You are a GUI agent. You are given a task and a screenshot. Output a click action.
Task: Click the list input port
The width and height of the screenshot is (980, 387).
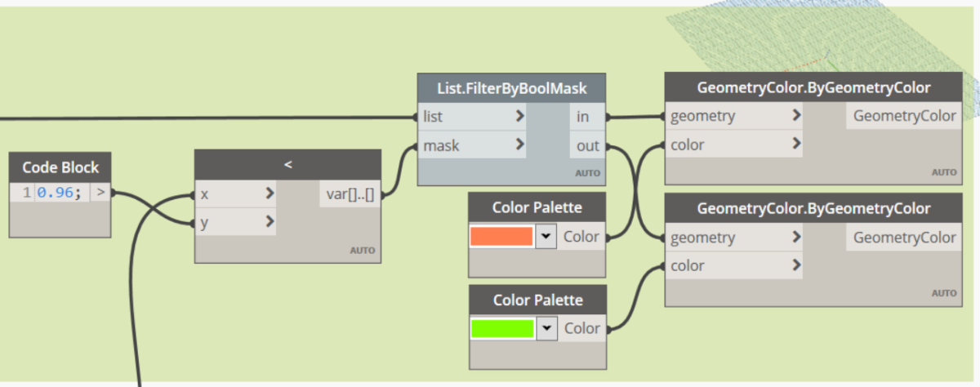click(x=472, y=117)
